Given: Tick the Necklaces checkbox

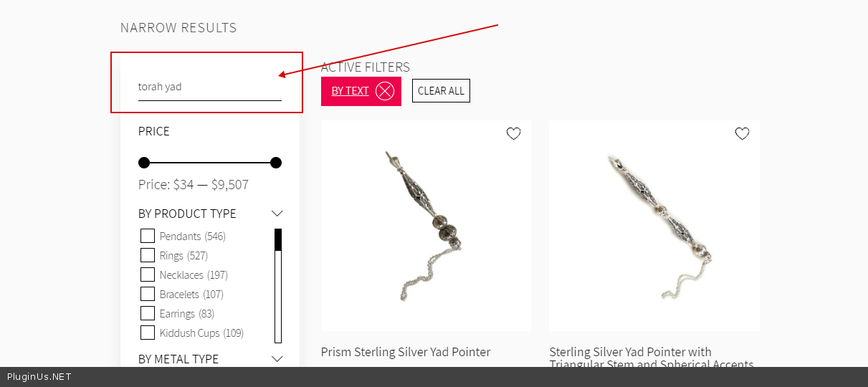Looking at the screenshot, I should 148,274.
